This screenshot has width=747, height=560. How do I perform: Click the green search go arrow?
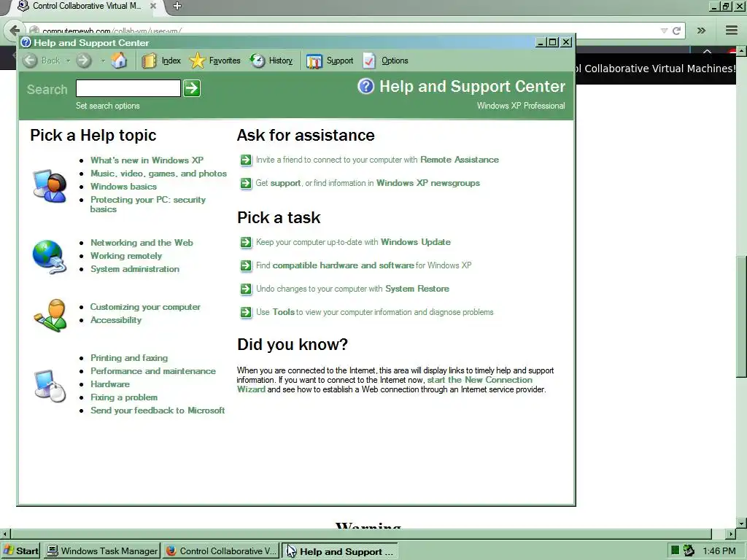[x=192, y=88]
